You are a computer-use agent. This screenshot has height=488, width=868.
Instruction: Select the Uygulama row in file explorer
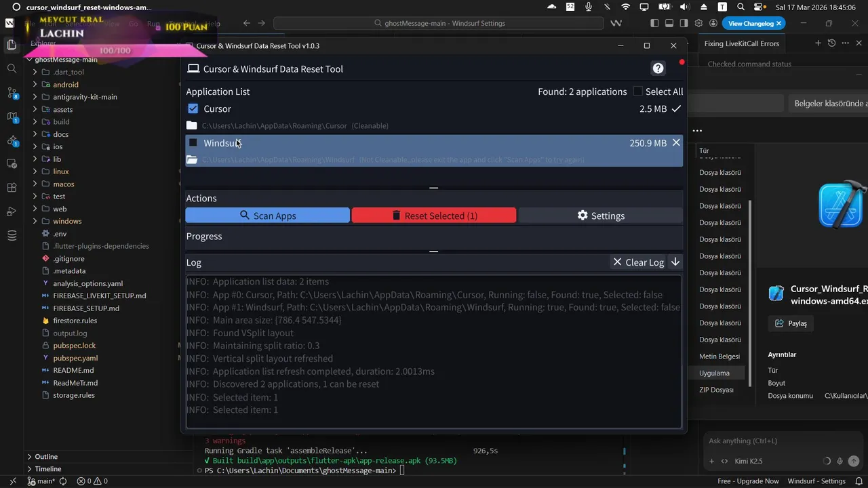pos(719,373)
